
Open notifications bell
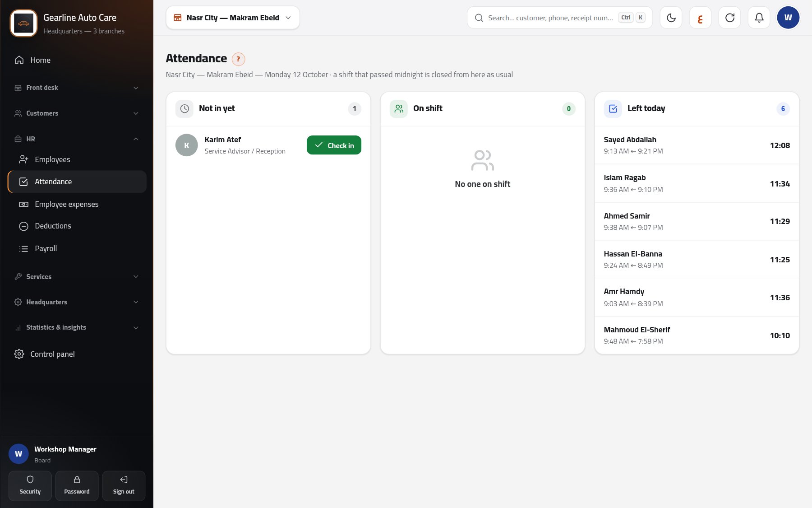[x=759, y=18]
